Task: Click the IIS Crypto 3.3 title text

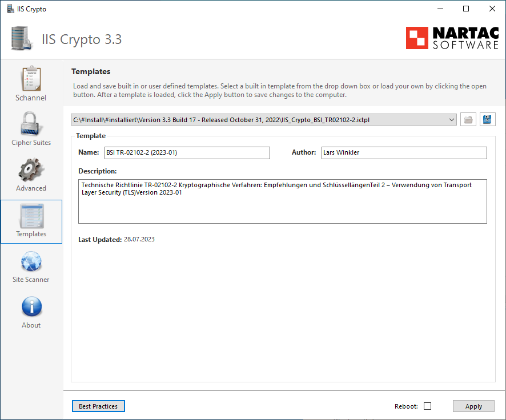Action: (x=82, y=39)
